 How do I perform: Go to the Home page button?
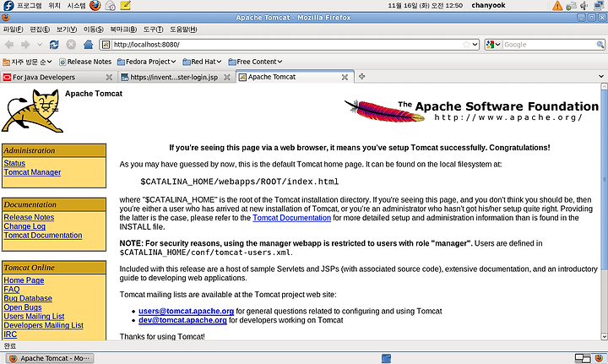point(88,45)
